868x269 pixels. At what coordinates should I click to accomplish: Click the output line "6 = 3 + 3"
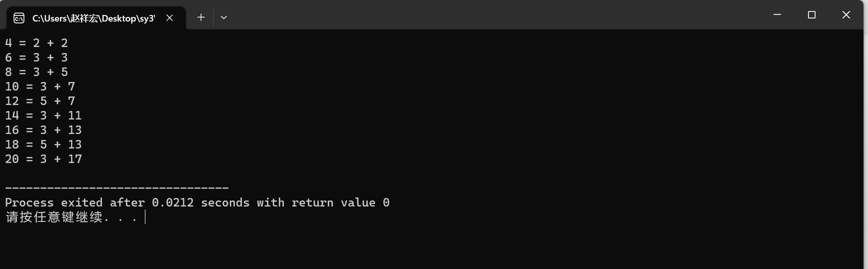coord(36,58)
